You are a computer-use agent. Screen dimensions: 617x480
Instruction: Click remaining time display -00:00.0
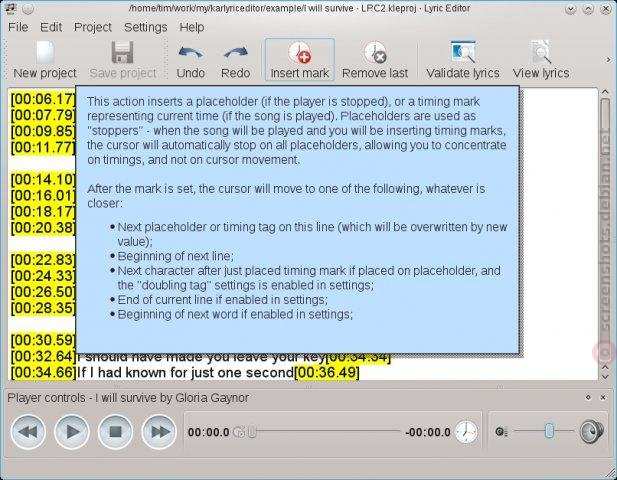[428, 432]
